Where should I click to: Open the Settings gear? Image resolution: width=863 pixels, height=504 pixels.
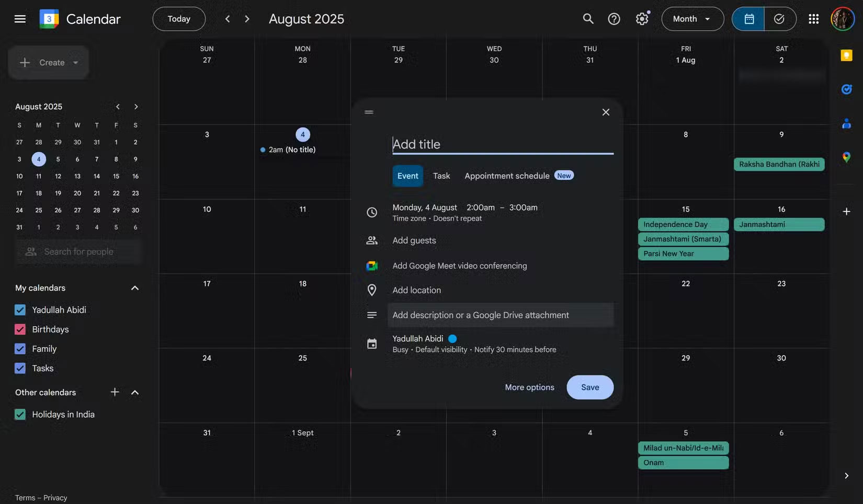coord(642,18)
